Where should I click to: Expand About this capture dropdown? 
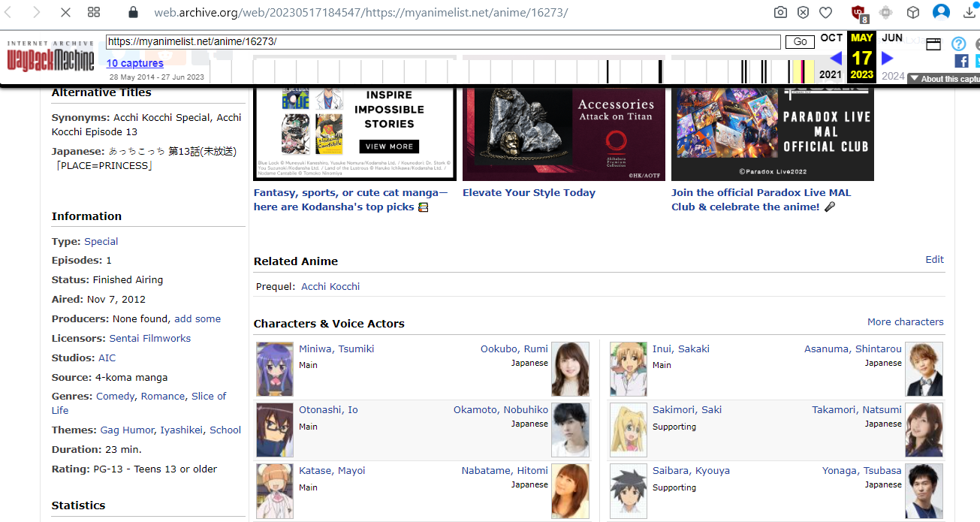(x=944, y=79)
